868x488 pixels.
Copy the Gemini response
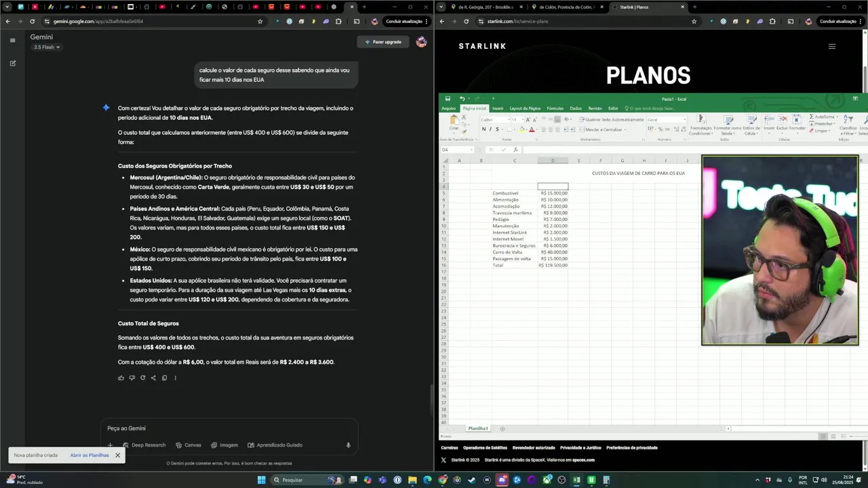(164, 378)
